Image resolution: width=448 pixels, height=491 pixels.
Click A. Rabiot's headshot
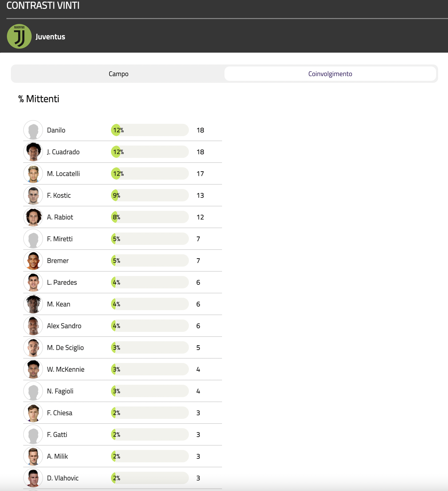click(33, 217)
